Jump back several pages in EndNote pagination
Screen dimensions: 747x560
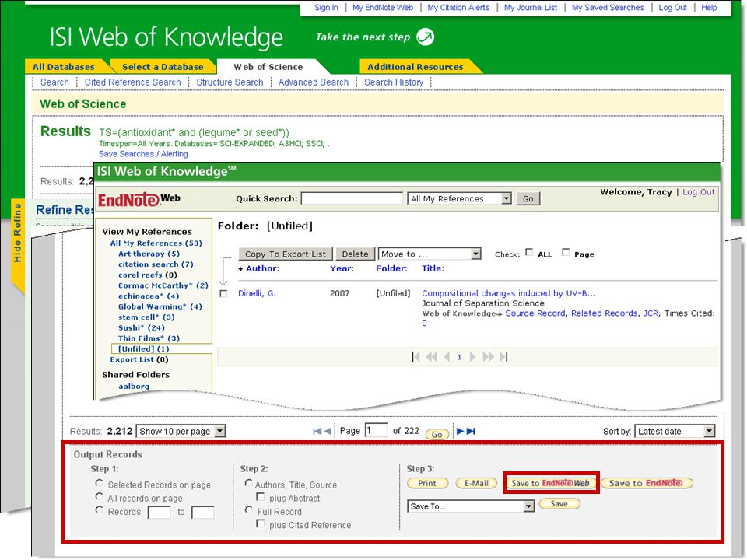click(x=432, y=357)
